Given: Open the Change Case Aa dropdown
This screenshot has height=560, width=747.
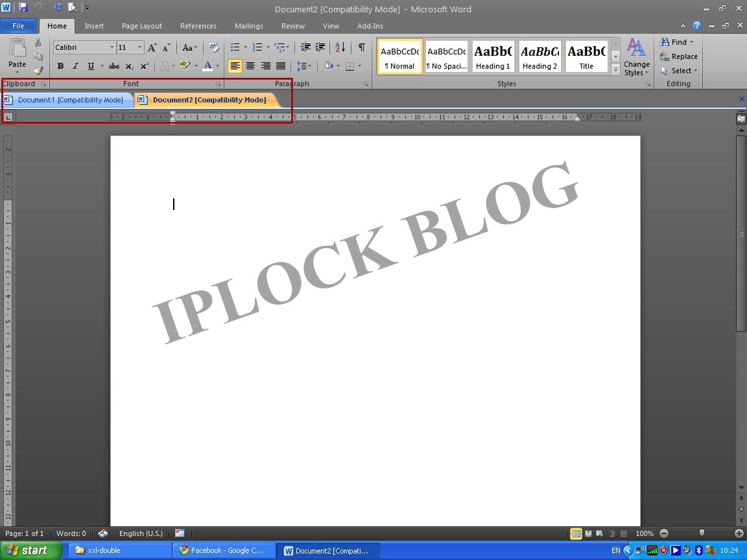Looking at the screenshot, I should 189,47.
